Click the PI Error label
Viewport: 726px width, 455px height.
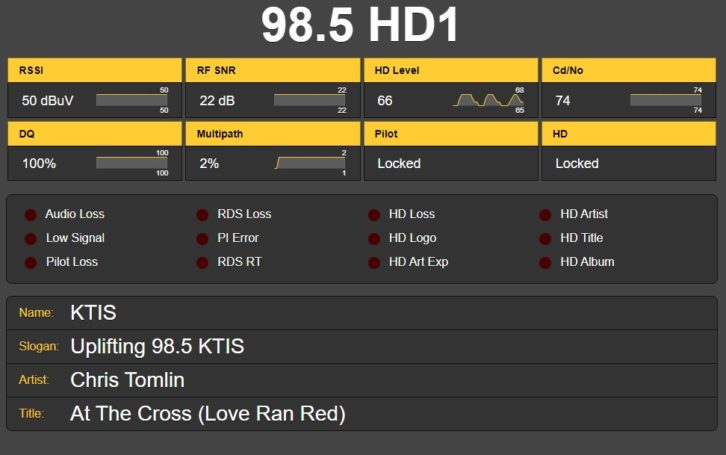(x=238, y=238)
